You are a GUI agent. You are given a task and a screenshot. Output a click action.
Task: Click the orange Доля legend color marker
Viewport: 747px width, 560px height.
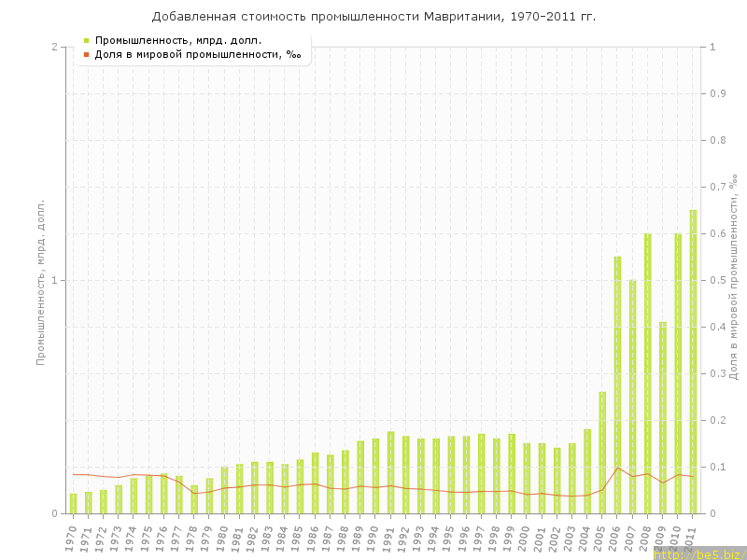[x=86, y=54]
